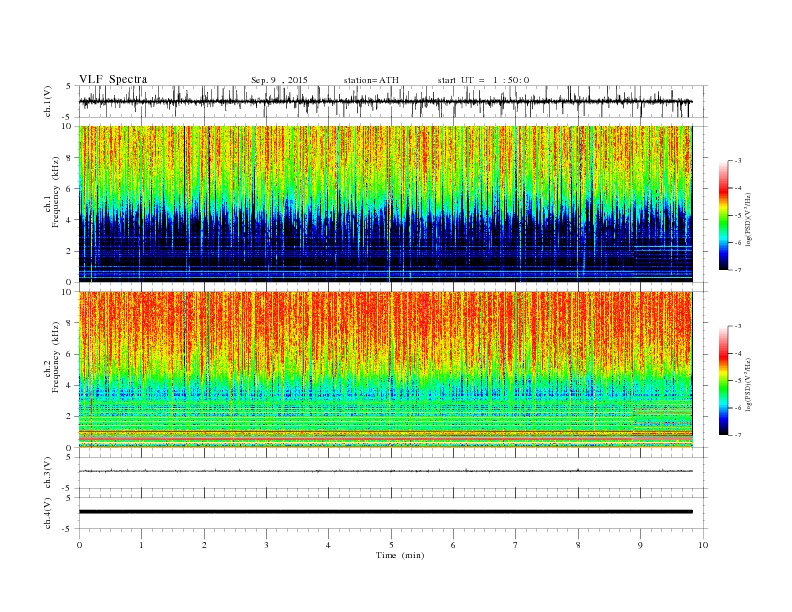
Task: Click time-axis tick label "7" at the bottom
Action: (x=516, y=545)
